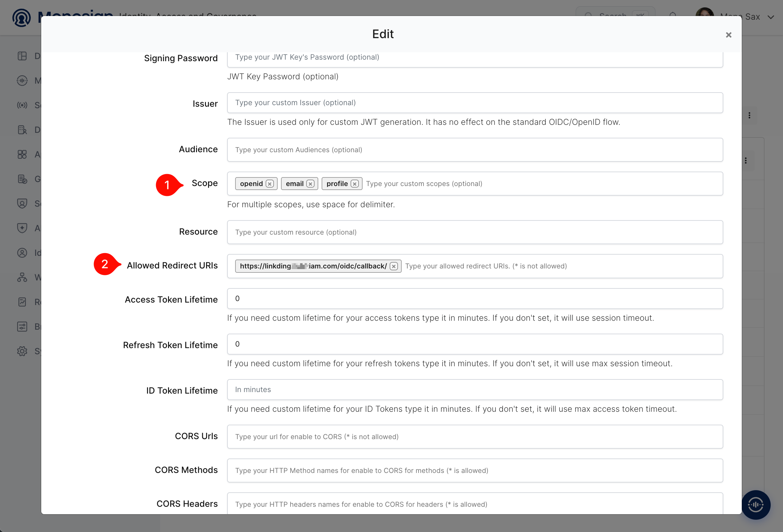Open the hierarchy workflow sidebar icon
This screenshot has width=783, height=532.
pos(22,277)
